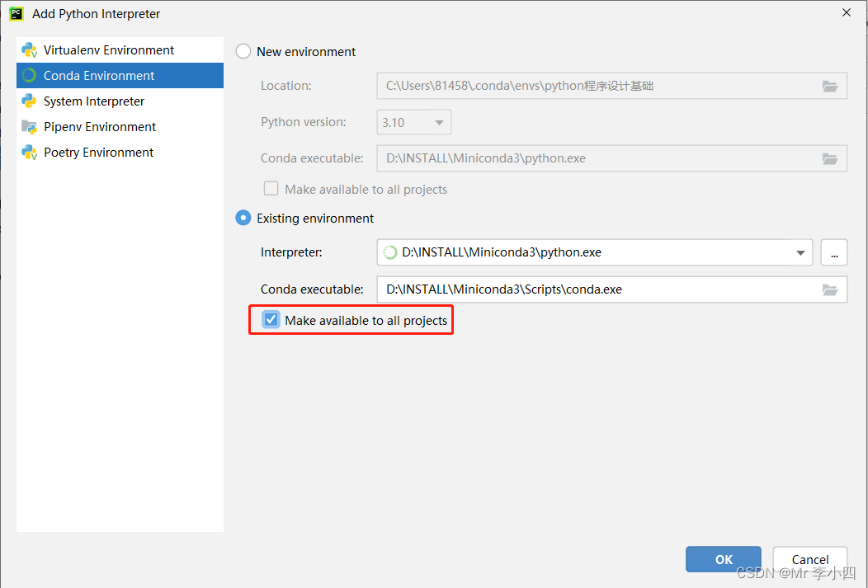Open the Pipenv Environment entry
Screen dimensions: 868x588
[x=100, y=127]
